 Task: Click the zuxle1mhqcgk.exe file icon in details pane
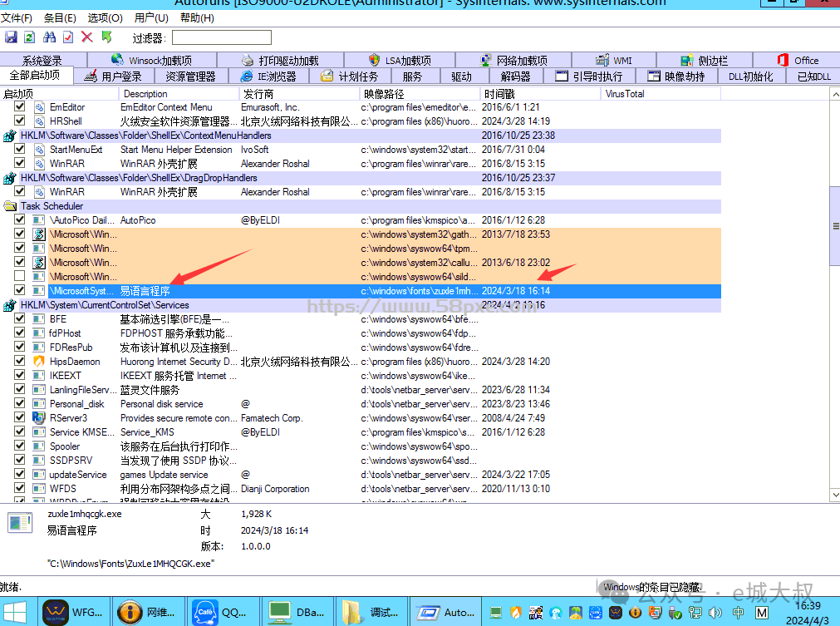coord(21,523)
